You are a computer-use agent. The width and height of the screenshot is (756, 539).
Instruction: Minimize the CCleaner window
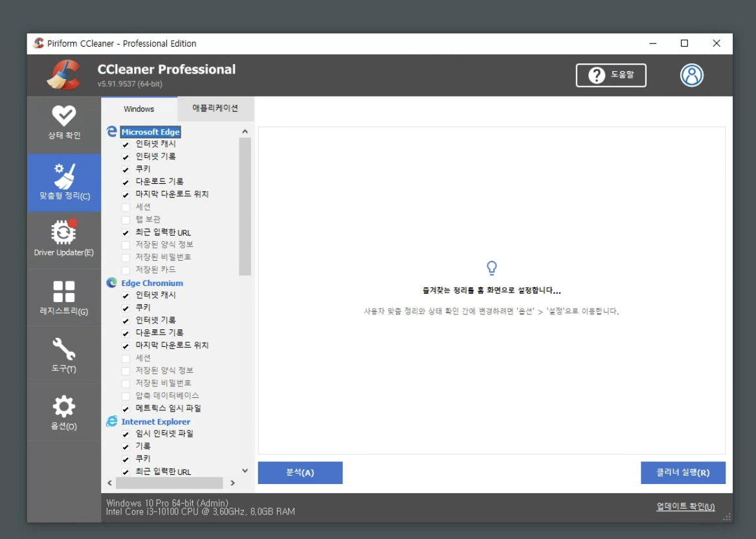click(653, 43)
